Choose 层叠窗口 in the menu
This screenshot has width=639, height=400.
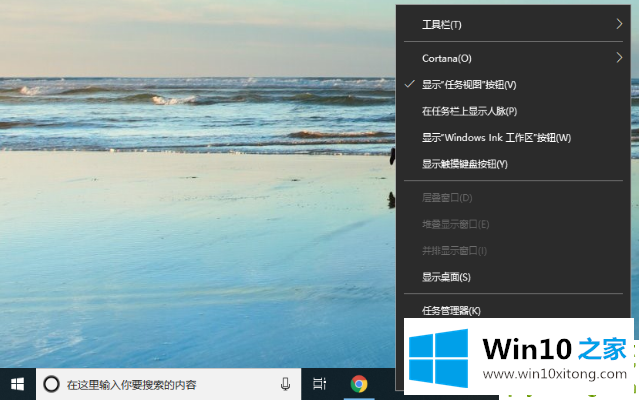pyautogui.click(x=447, y=198)
